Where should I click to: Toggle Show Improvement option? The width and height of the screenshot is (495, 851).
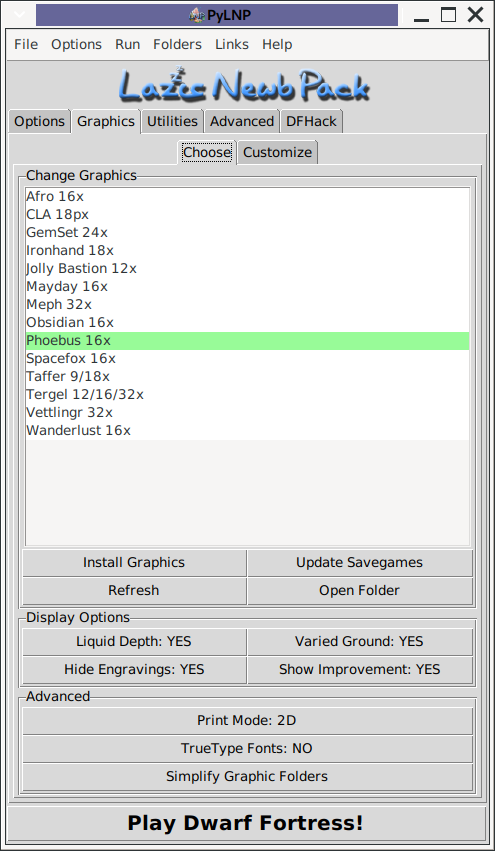click(x=359, y=669)
